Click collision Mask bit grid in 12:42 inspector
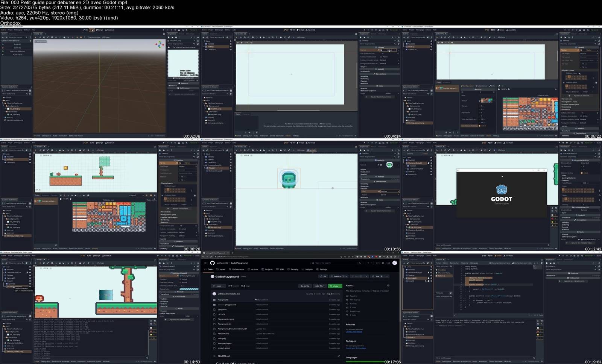The width and height of the screenshot is (602, 364). click(578, 200)
